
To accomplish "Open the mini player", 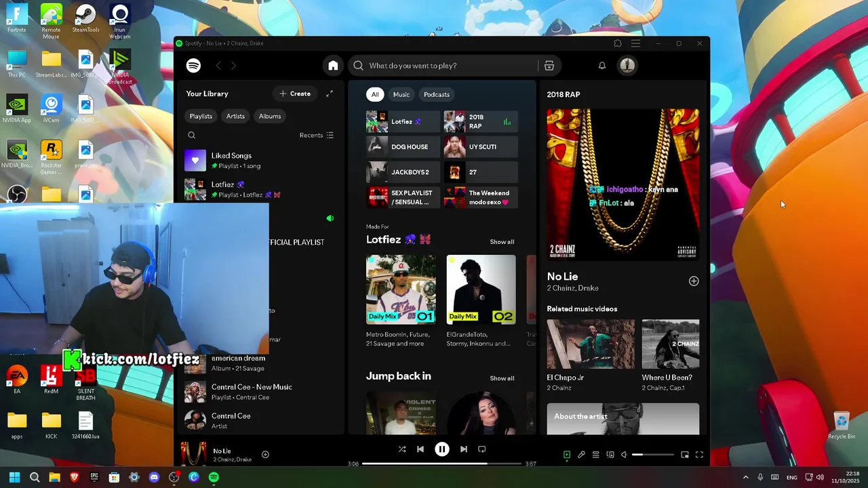I will tap(685, 455).
